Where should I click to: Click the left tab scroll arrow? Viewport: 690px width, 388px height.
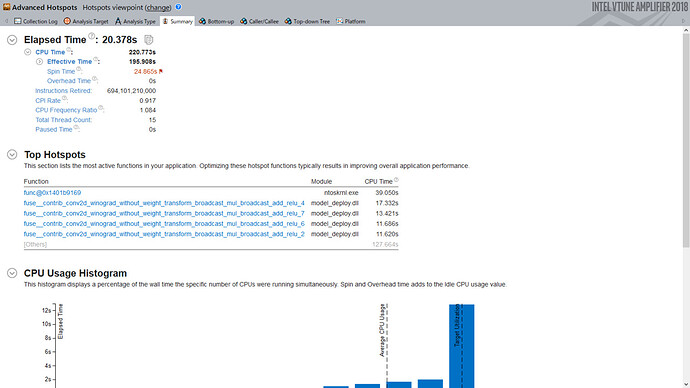click(6, 21)
